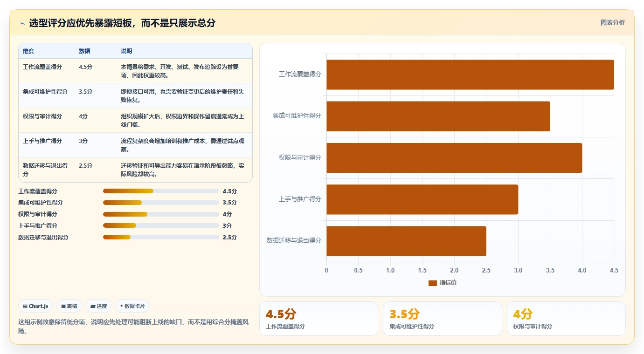This screenshot has width=644, height=354.
Task: Click the 2.5分 cell in the table
Action: [x=86, y=166]
